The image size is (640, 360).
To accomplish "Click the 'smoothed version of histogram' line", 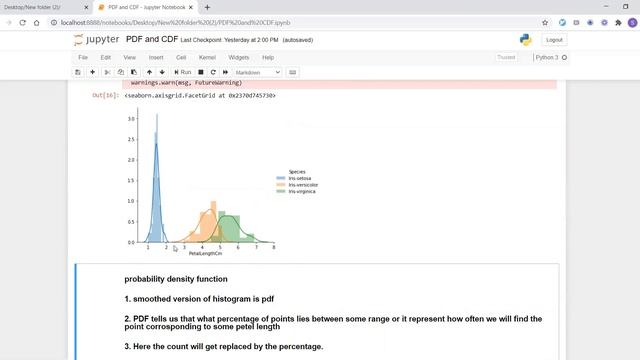I will pyautogui.click(x=199, y=299).
